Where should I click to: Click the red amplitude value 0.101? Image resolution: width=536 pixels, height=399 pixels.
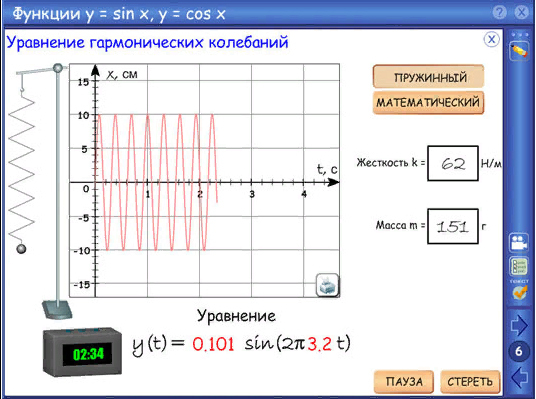[213, 344]
